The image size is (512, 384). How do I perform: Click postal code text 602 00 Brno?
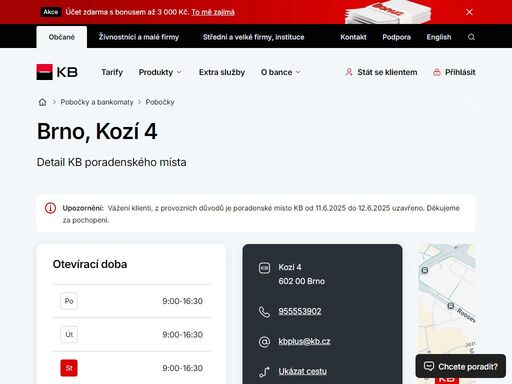click(x=301, y=281)
